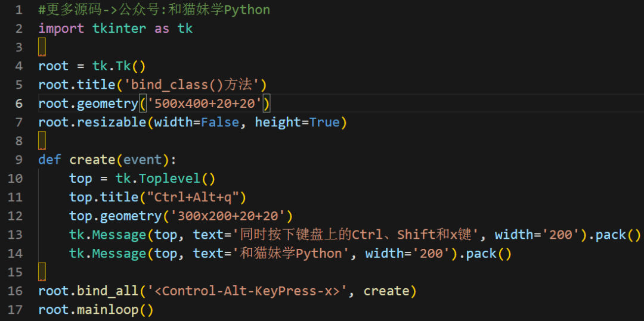Click line number 13 in the gutter
This screenshot has height=321, width=644.
coord(16,235)
